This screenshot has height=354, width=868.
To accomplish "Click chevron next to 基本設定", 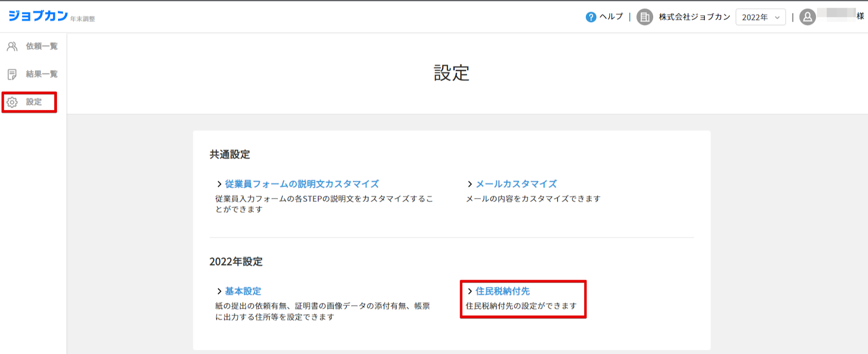I will click(x=219, y=292).
